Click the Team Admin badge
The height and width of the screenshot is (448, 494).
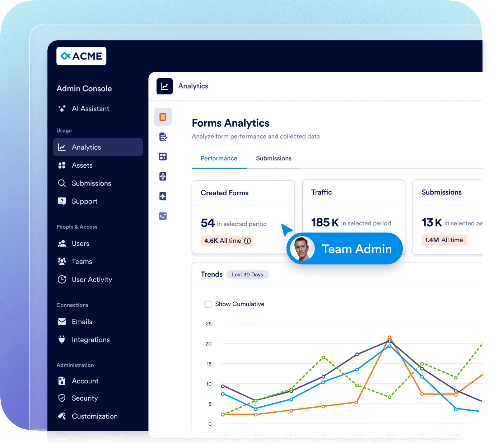tap(356, 249)
